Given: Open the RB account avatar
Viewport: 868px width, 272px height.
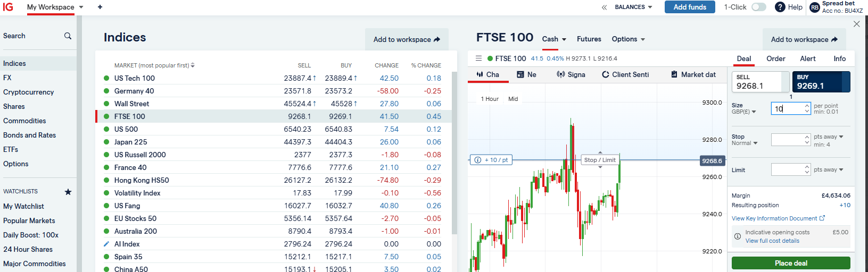Looking at the screenshot, I should 815,7.
